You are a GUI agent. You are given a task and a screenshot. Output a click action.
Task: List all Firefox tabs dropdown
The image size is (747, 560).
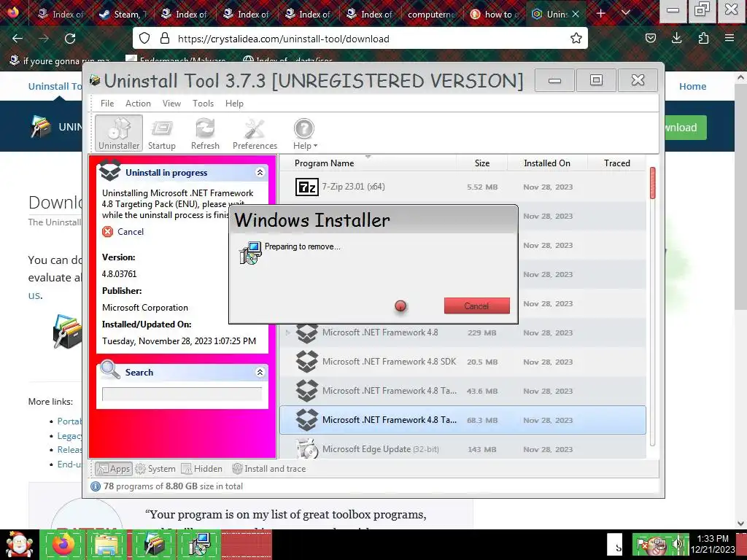click(626, 13)
